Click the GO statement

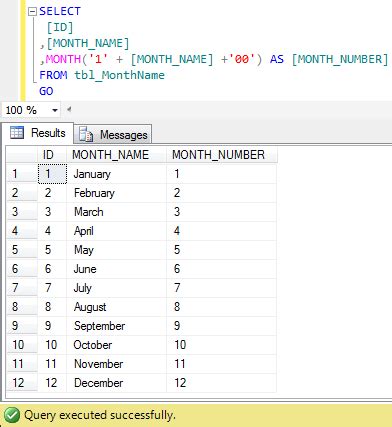[46, 91]
